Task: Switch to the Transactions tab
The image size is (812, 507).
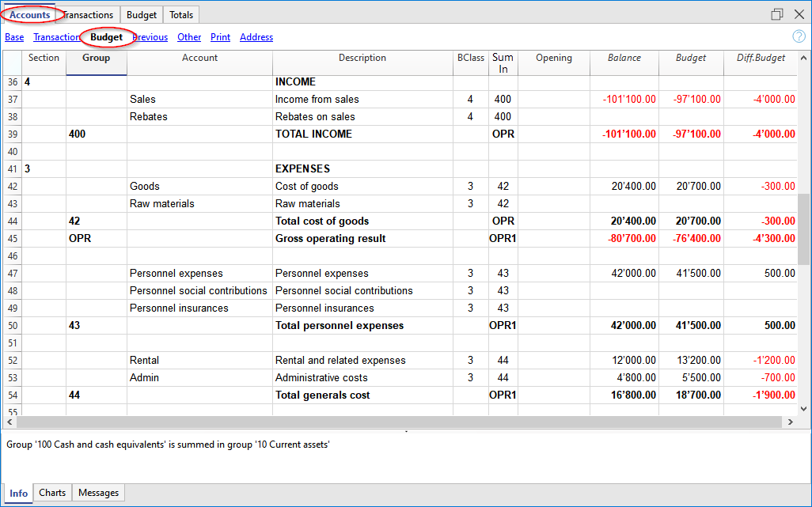Action: [87, 14]
